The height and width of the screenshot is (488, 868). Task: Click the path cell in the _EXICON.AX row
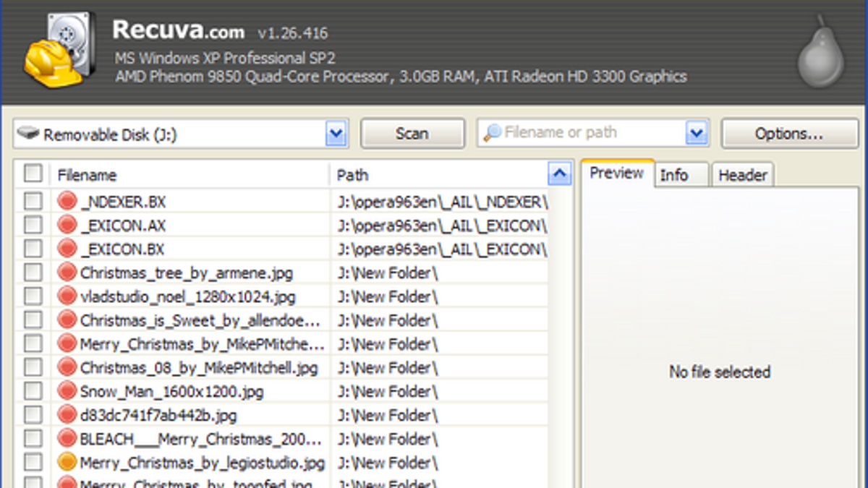pyautogui.click(x=442, y=226)
